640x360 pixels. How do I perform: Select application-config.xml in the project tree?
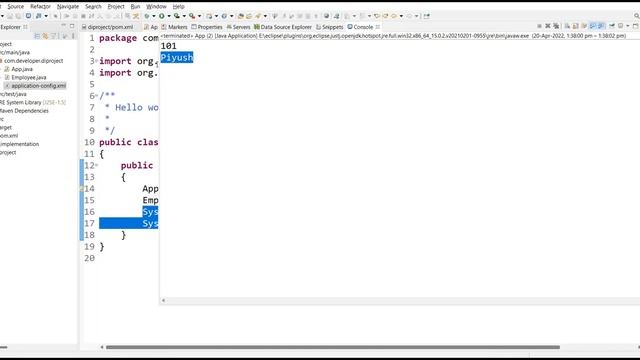pyautogui.click(x=38, y=86)
